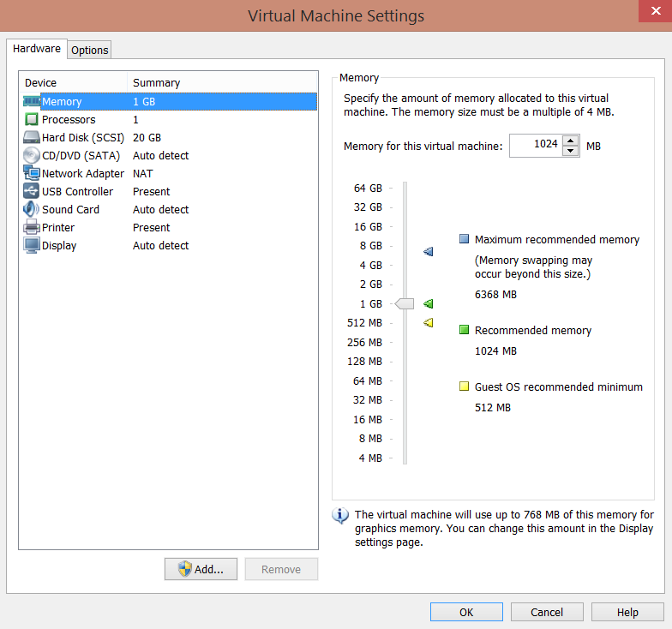Screen dimensions: 672x629
Task: Select the Hard Disk (SCSI) icon
Action: pos(32,137)
